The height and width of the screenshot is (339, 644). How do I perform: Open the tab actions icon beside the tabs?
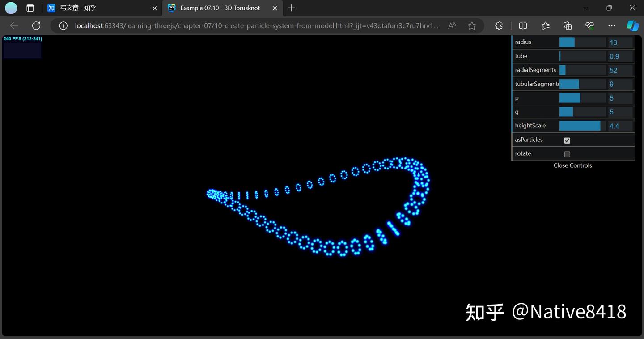click(x=30, y=8)
